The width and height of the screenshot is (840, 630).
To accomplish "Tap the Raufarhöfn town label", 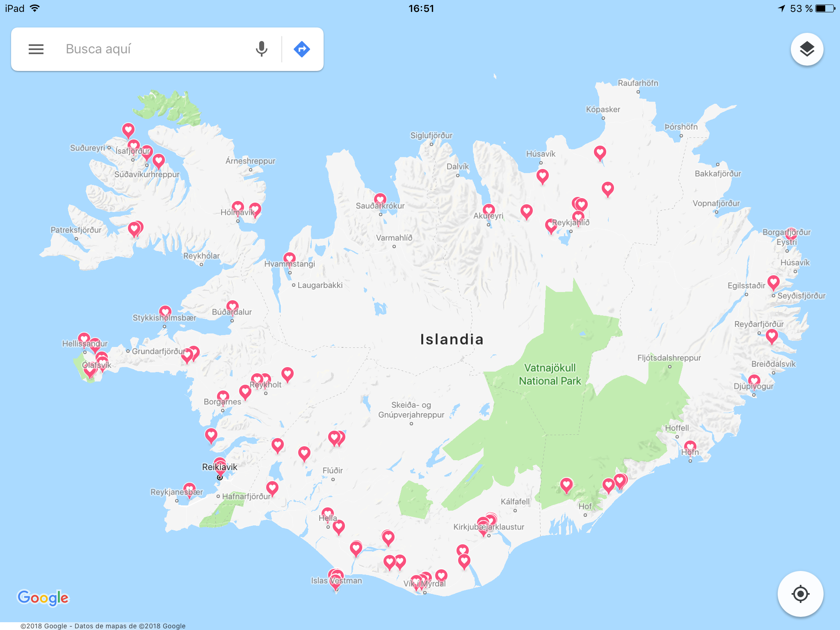I will [x=638, y=83].
